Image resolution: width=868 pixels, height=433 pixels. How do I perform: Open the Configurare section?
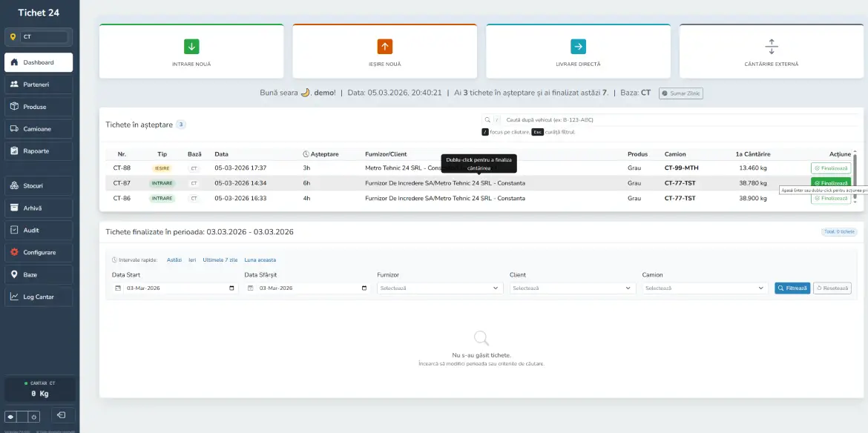[x=39, y=252]
